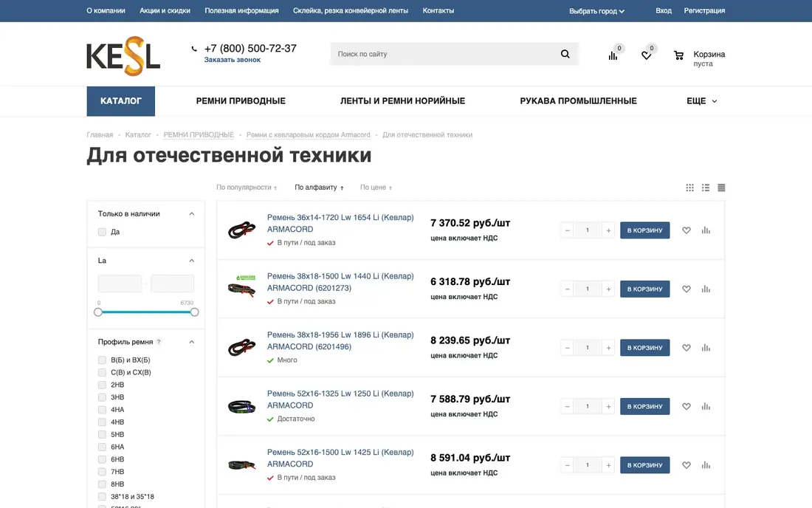Open РЕМНИ ПРИВОДНЫЕ menu item
Screen dimensions: 812x508
241,101
